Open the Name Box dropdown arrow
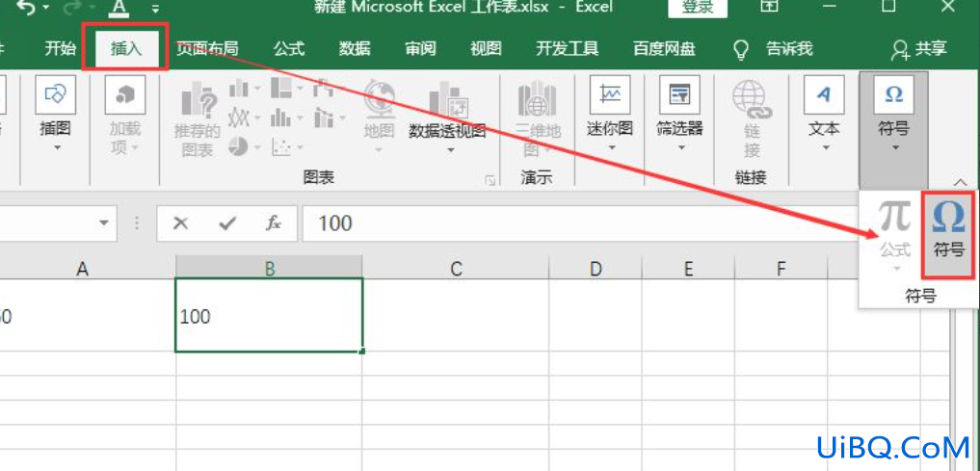The height and width of the screenshot is (471, 980). point(104,223)
